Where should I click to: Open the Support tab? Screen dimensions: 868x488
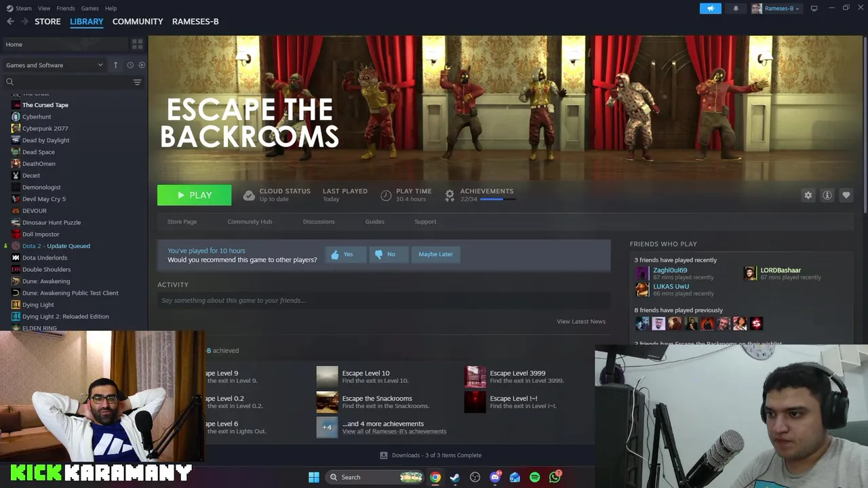click(x=425, y=222)
